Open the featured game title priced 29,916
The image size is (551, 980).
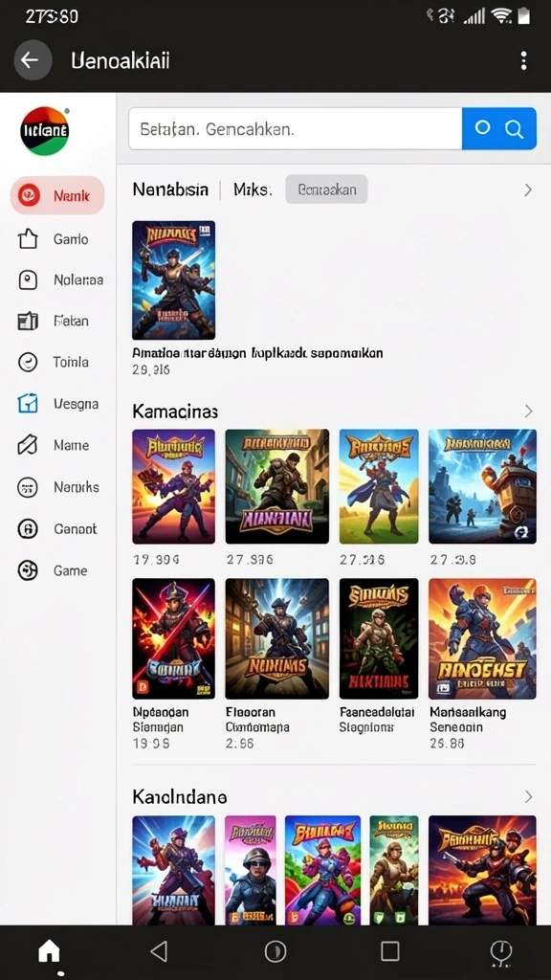click(257, 353)
